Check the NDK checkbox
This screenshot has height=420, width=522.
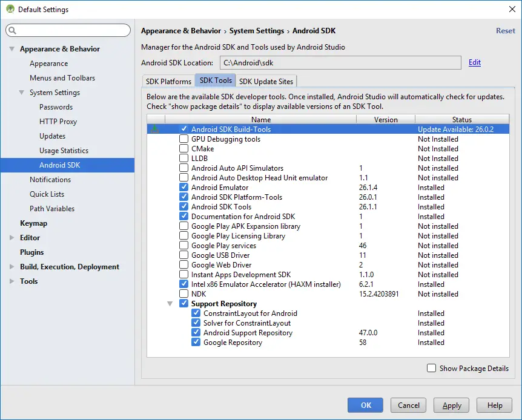[183, 294]
